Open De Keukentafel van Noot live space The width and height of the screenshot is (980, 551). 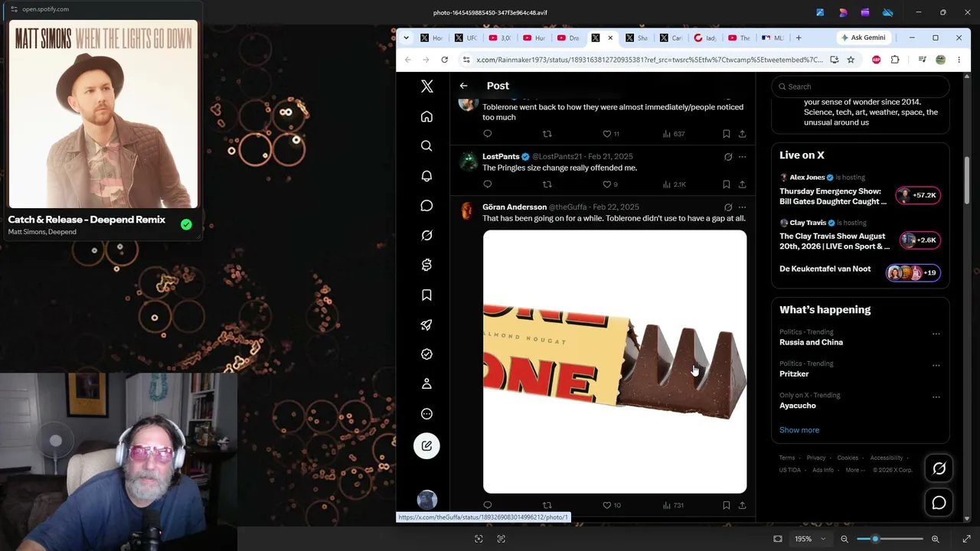pos(825,269)
